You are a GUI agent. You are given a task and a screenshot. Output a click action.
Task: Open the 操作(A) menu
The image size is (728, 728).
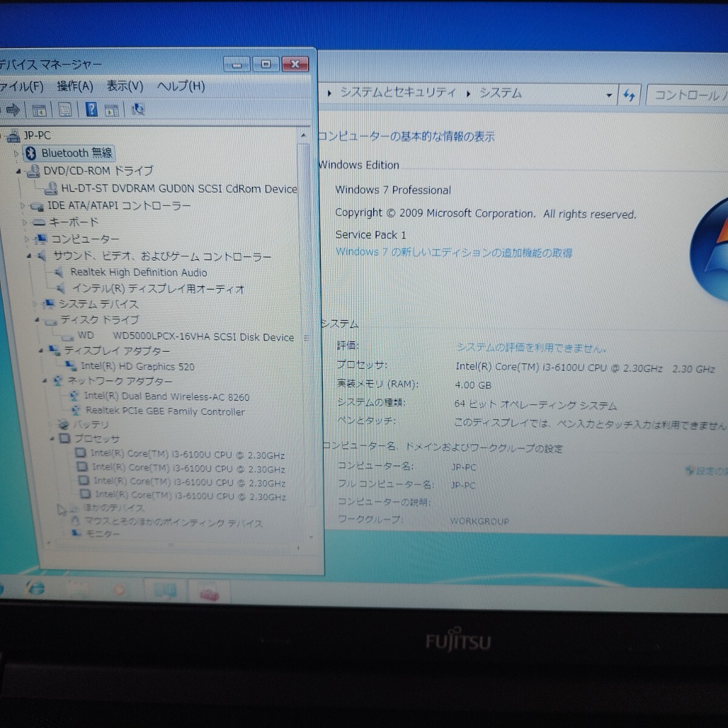click(75, 87)
